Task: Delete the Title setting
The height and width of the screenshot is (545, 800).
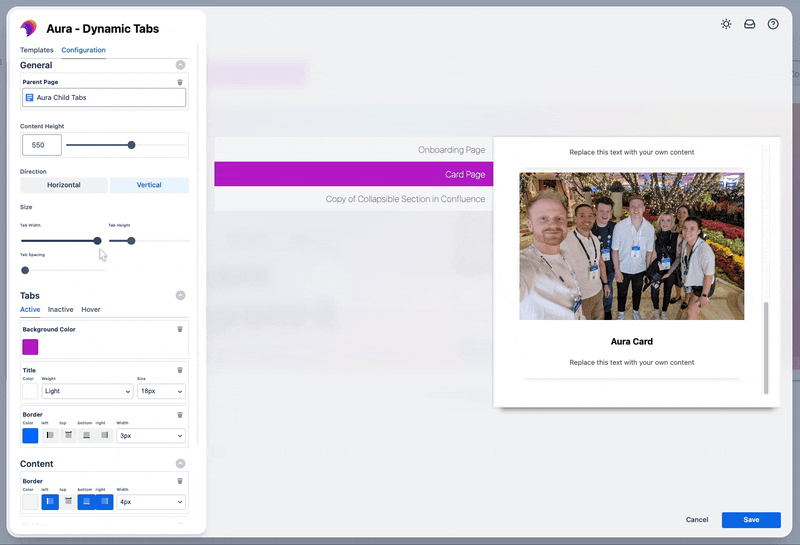Action: (180, 370)
